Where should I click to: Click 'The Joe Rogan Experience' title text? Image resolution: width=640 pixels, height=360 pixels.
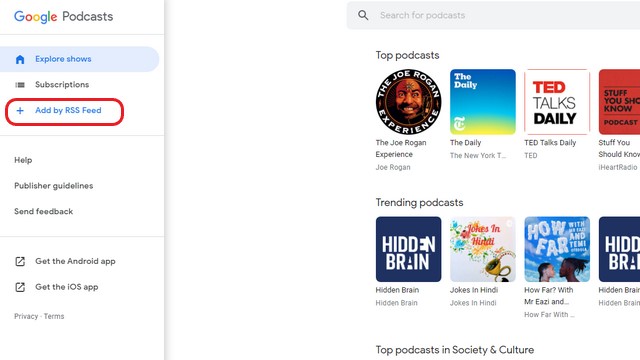click(401, 149)
